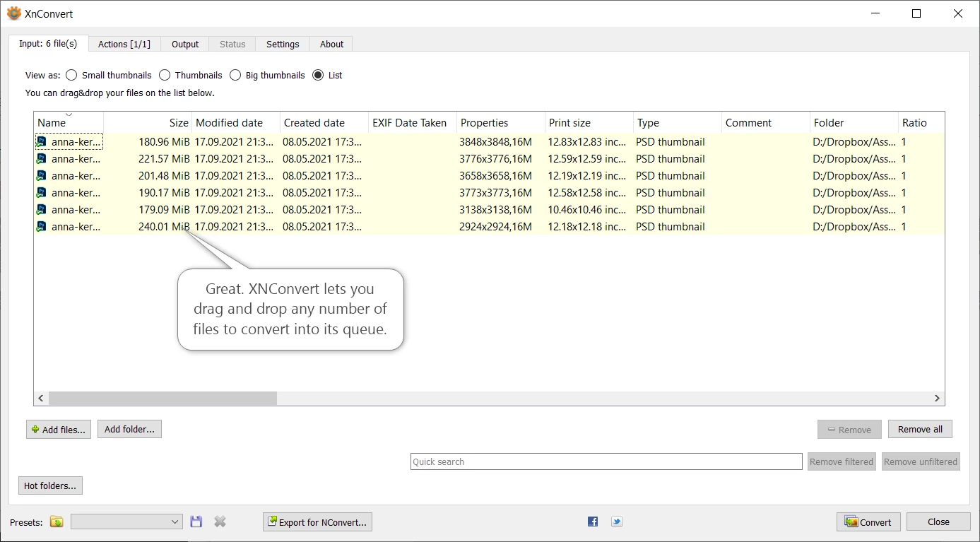Sort by Size column header
Viewport: 980px width, 542px height.
point(148,122)
